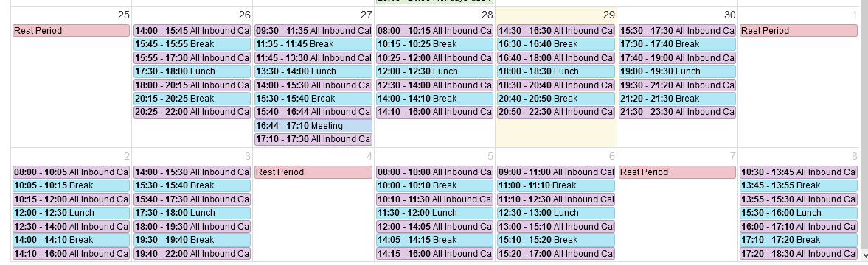Click 09:30 - 11:35 All Inbound Calls event

point(313,31)
